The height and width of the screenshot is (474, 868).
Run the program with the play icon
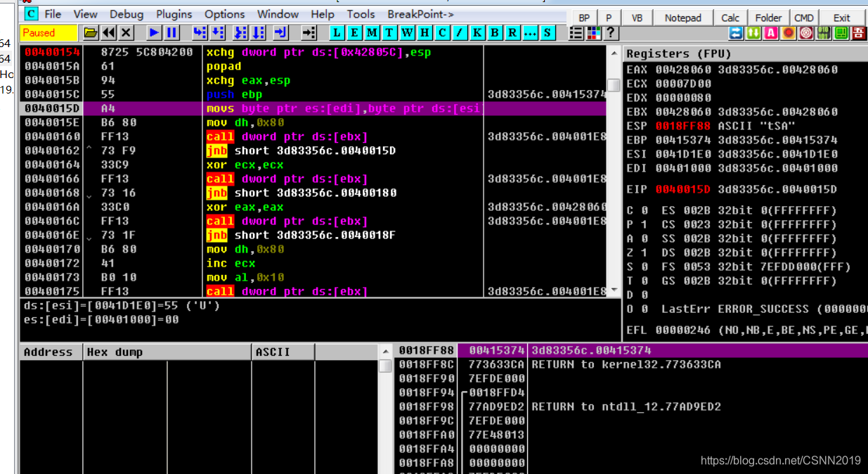[x=154, y=32]
